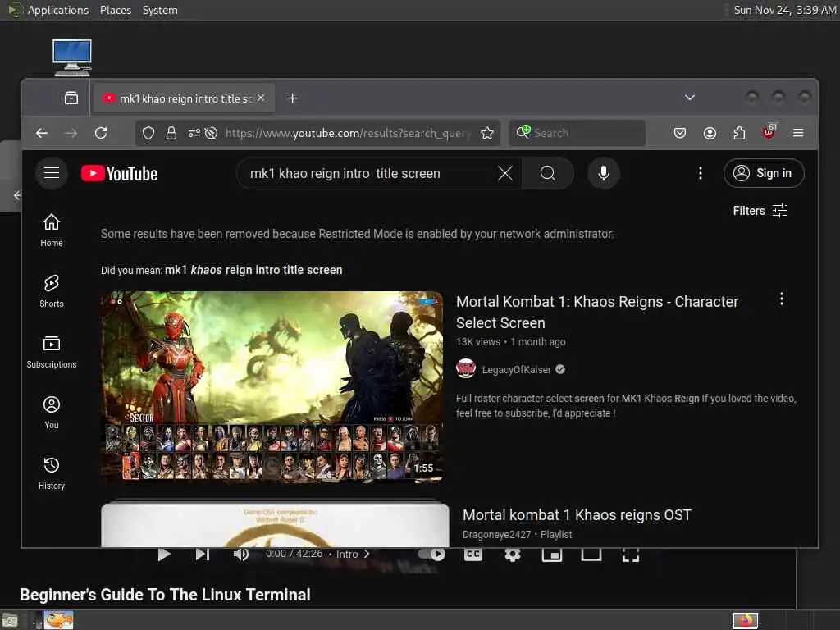
Task: Select suggested 'mk1 khaos reign' correction
Action: (x=253, y=270)
